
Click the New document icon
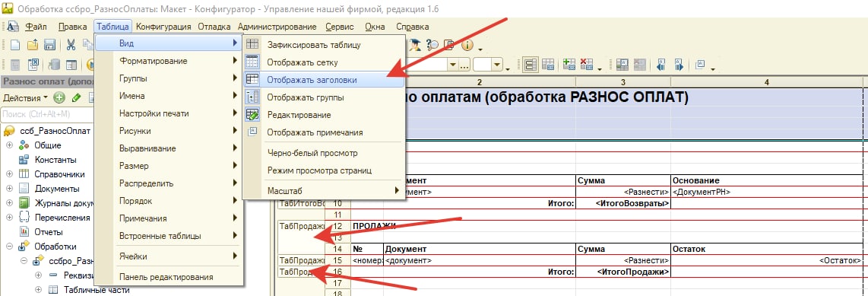[15, 45]
